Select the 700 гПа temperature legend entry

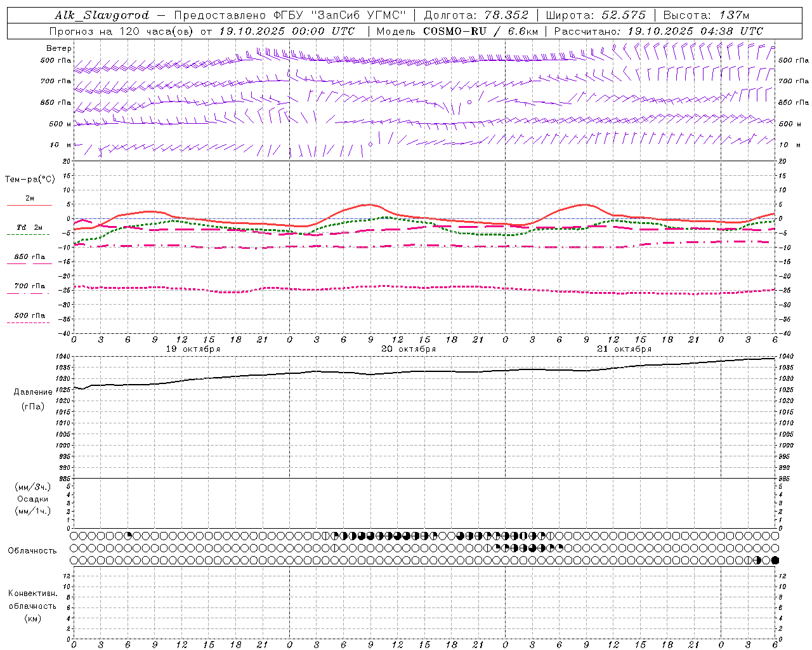click(x=30, y=286)
